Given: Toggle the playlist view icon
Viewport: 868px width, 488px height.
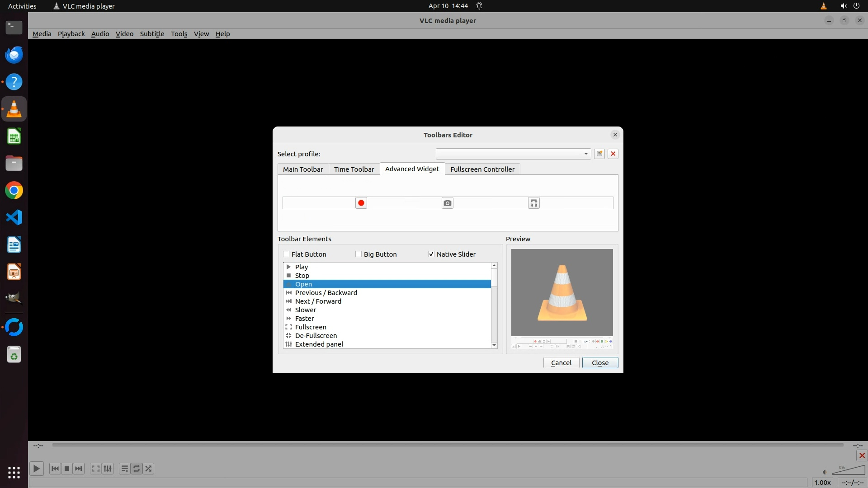Looking at the screenshot, I should pos(124,469).
